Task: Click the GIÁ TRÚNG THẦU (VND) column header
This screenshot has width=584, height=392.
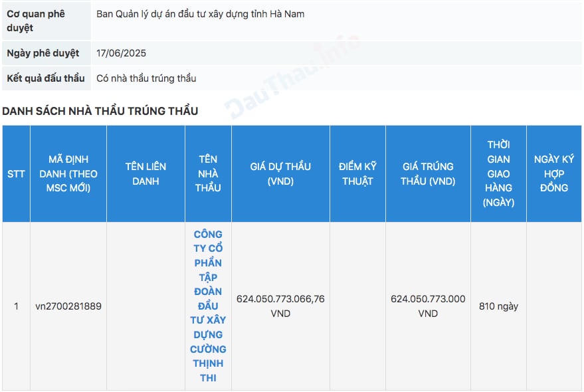Action: pos(428,173)
